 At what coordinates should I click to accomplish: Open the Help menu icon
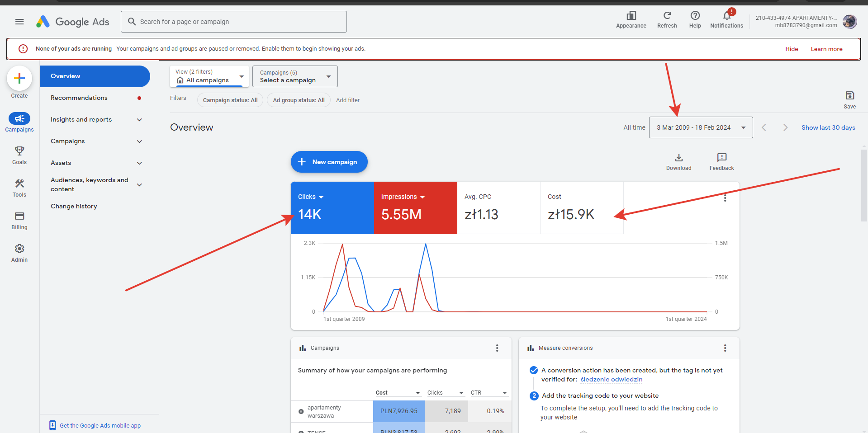(x=695, y=20)
